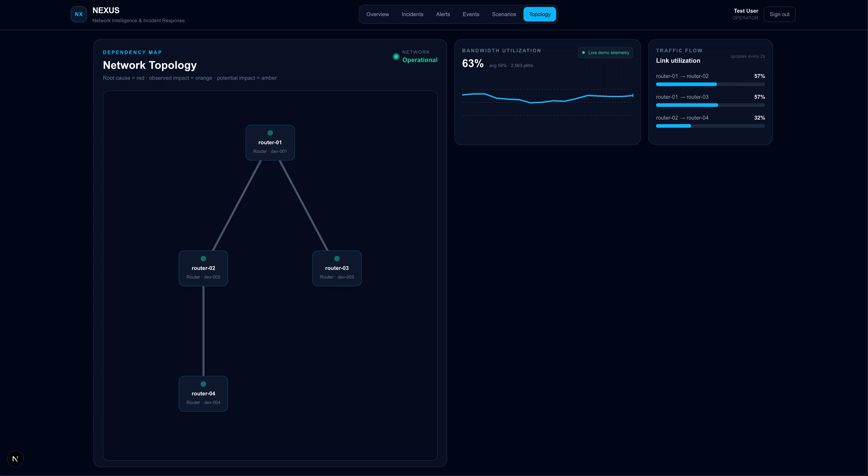
Task: Click 'updates every 2s' text
Action: coord(747,56)
